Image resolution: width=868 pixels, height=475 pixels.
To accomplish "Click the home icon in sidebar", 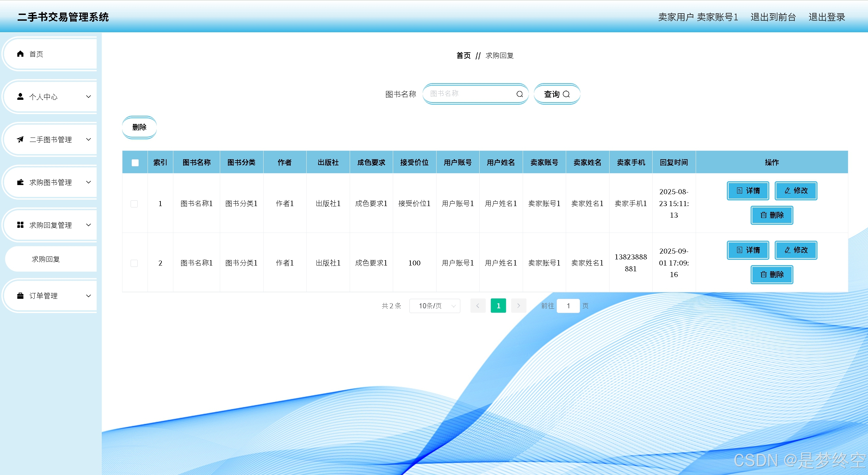I will click(20, 54).
